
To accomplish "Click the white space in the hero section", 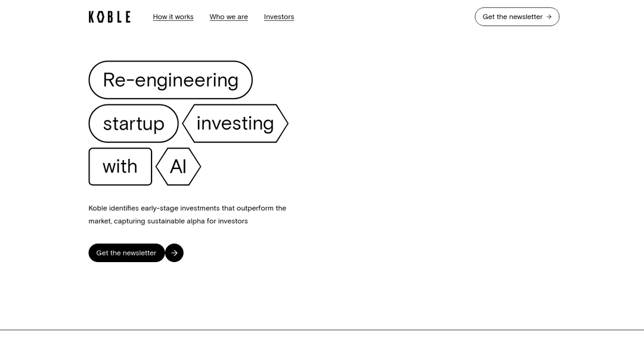I will tap(417, 179).
